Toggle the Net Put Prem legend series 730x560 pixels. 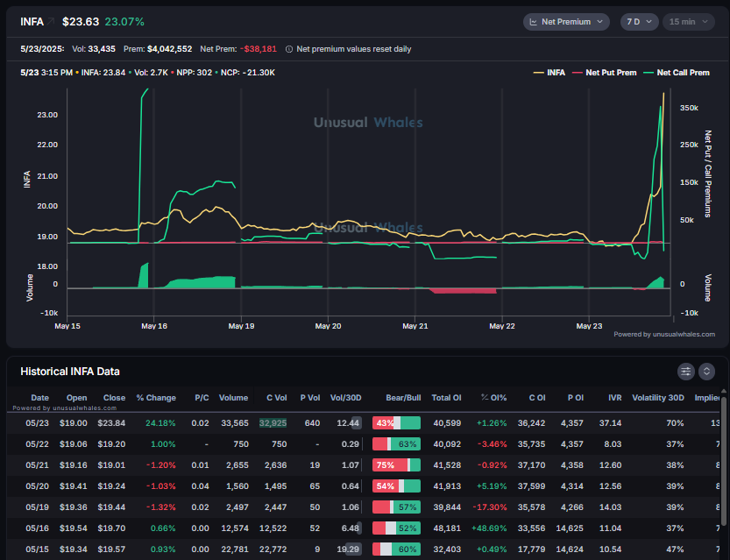(x=605, y=73)
